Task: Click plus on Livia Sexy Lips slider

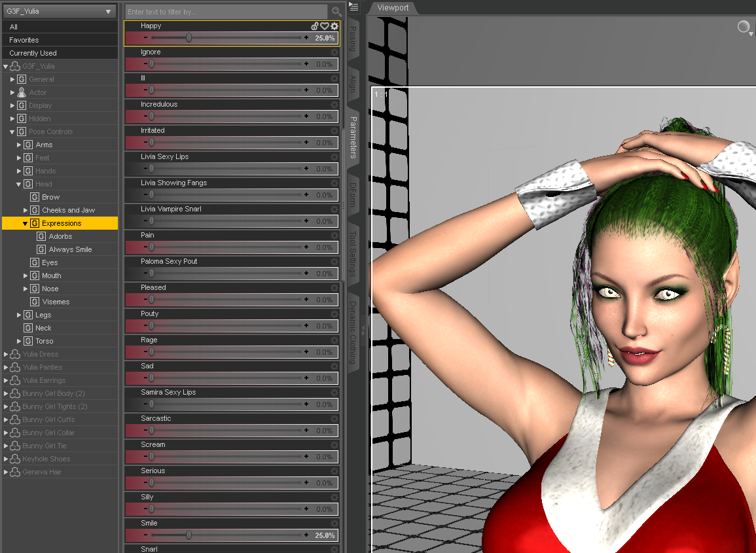Action: (x=306, y=168)
